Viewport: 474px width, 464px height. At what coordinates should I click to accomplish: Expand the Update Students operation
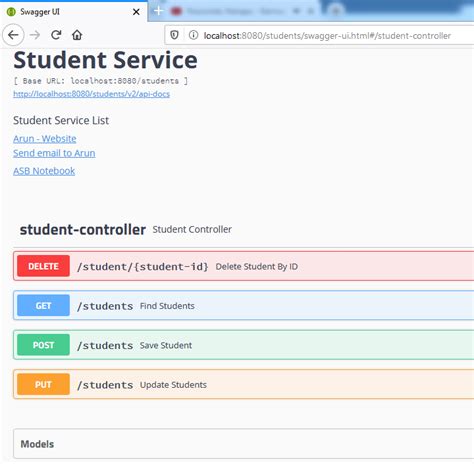[x=243, y=384]
